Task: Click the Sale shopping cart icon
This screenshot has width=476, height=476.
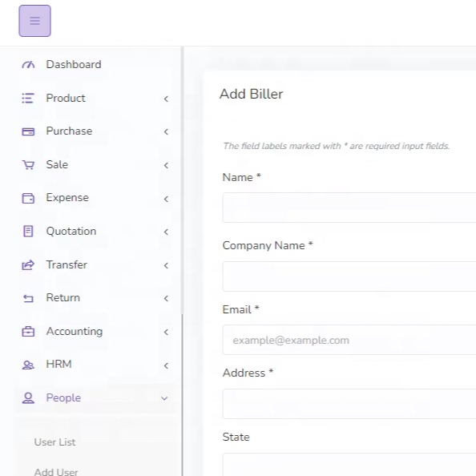Action: (x=28, y=165)
